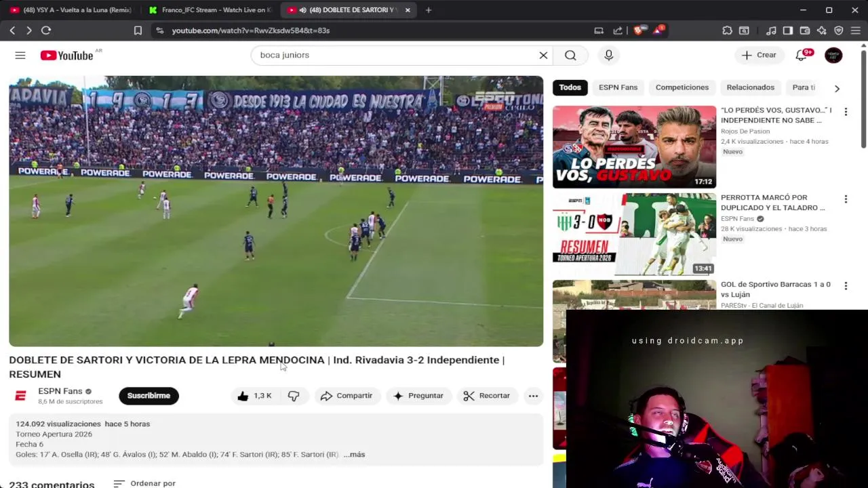
Task: Select the 'Competiciones' filter chip
Action: [x=682, y=87]
